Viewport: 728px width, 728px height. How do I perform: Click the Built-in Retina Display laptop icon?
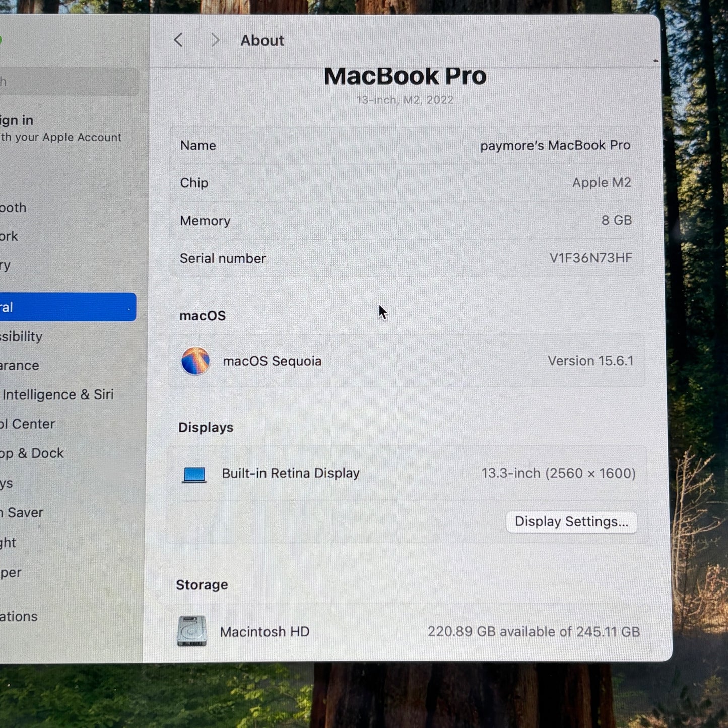coord(194,474)
